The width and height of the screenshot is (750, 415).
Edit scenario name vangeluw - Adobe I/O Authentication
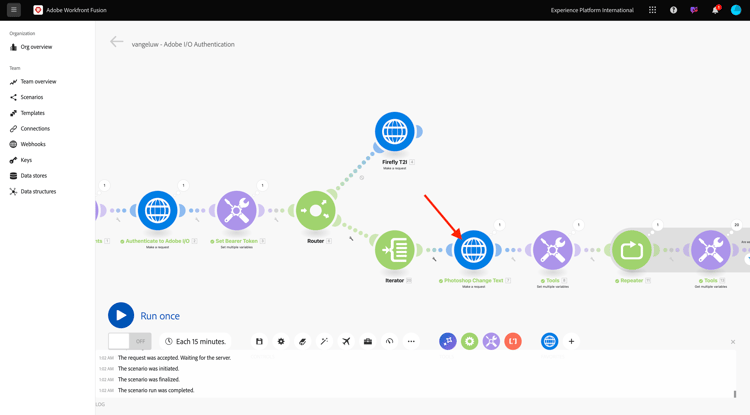[183, 44]
